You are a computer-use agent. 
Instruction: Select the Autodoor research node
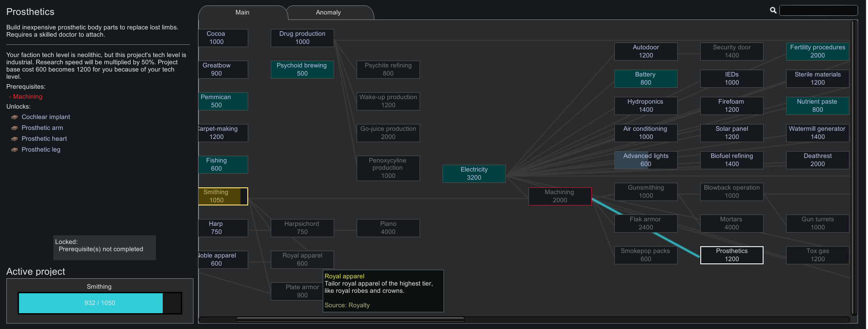pyautogui.click(x=646, y=52)
